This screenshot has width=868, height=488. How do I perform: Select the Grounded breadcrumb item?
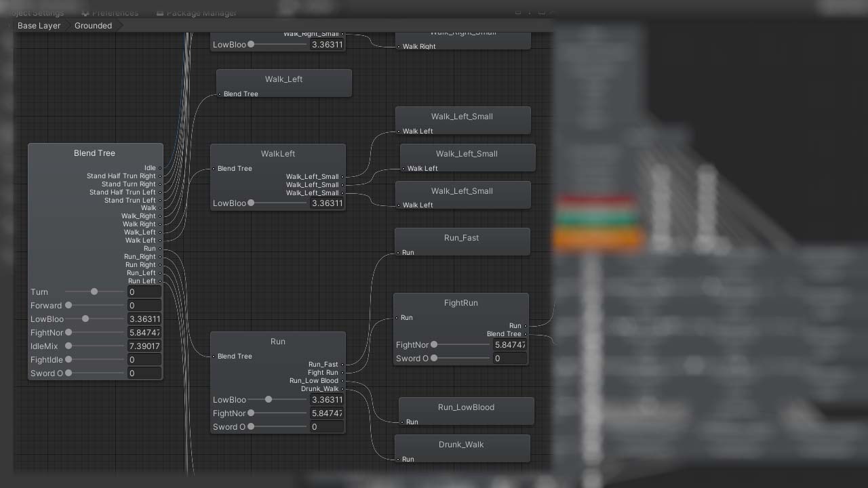(93, 26)
